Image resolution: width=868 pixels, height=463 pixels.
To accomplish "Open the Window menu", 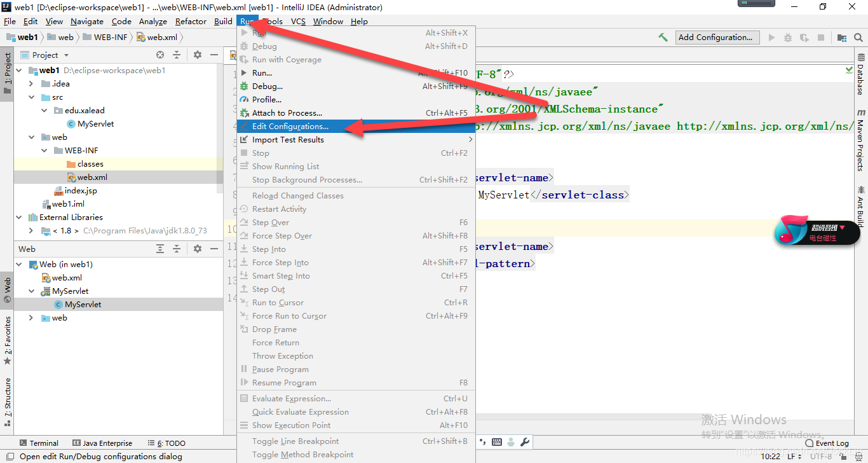I will [328, 21].
